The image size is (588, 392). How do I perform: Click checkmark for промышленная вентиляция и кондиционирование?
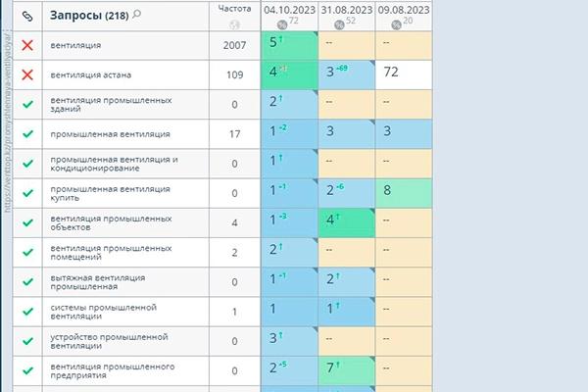coord(27,164)
